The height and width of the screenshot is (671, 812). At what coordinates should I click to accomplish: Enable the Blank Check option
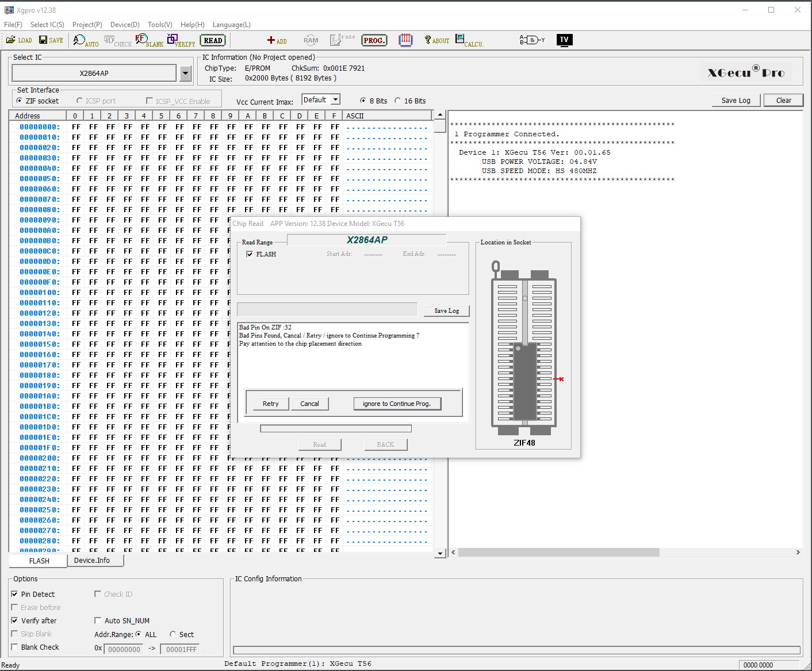15,647
